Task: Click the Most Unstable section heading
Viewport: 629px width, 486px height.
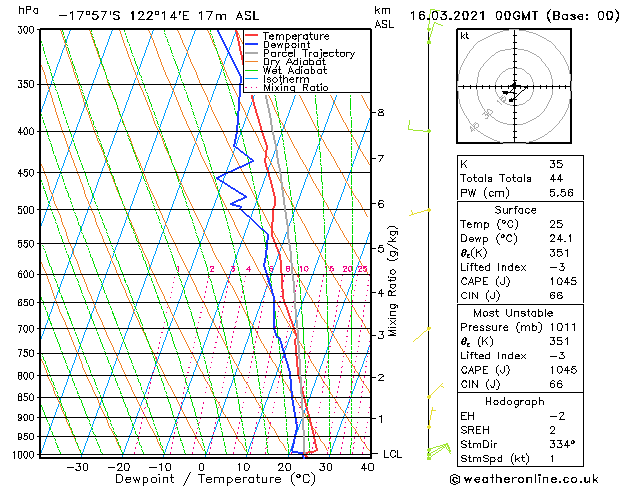Action: pos(516,313)
